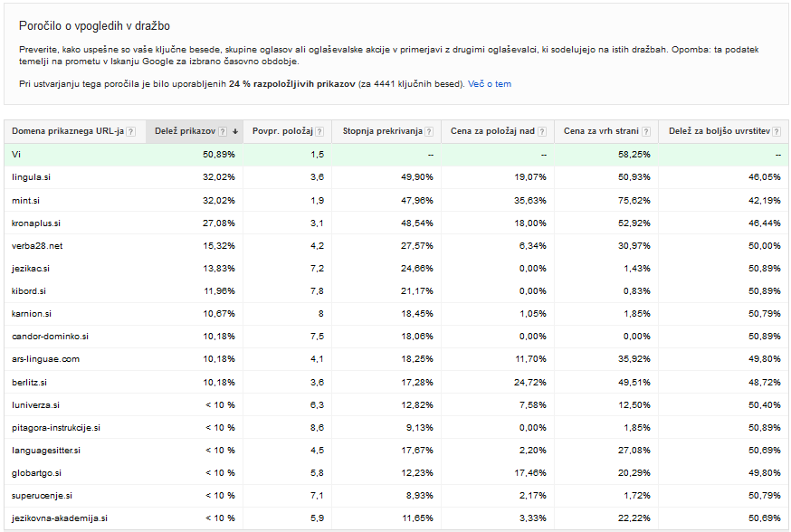This screenshot has width=791, height=532.
Task: Open help icon next to Delež prikazov
Action: [x=224, y=132]
